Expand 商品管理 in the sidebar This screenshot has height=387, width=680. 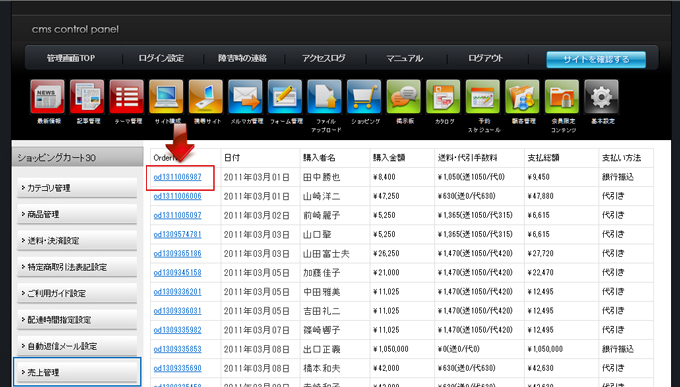click(x=77, y=214)
